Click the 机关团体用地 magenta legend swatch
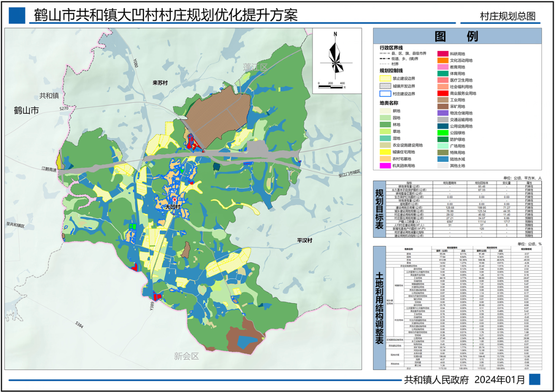 coord(387,166)
